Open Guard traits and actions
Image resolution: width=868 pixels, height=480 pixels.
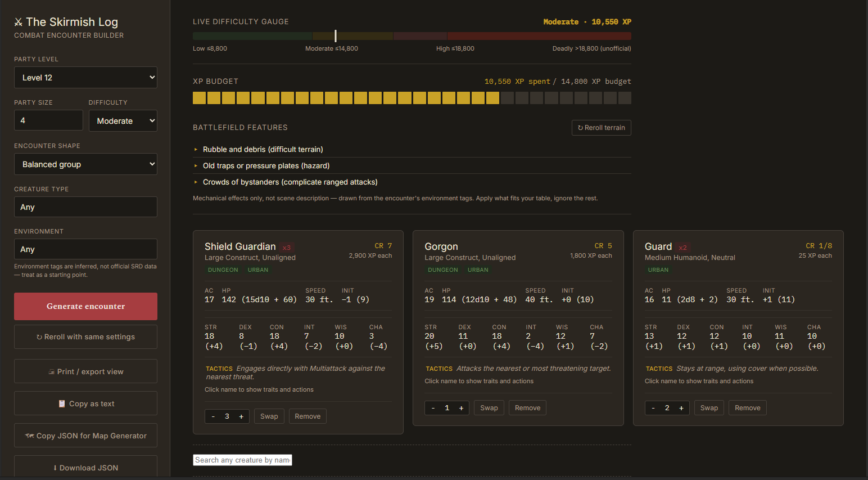tap(658, 246)
